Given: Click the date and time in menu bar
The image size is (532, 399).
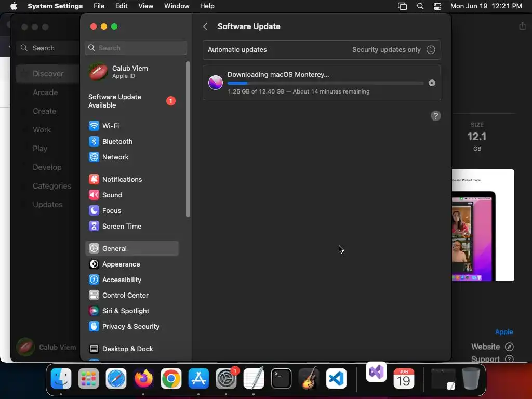Looking at the screenshot, I should tap(486, 6).
